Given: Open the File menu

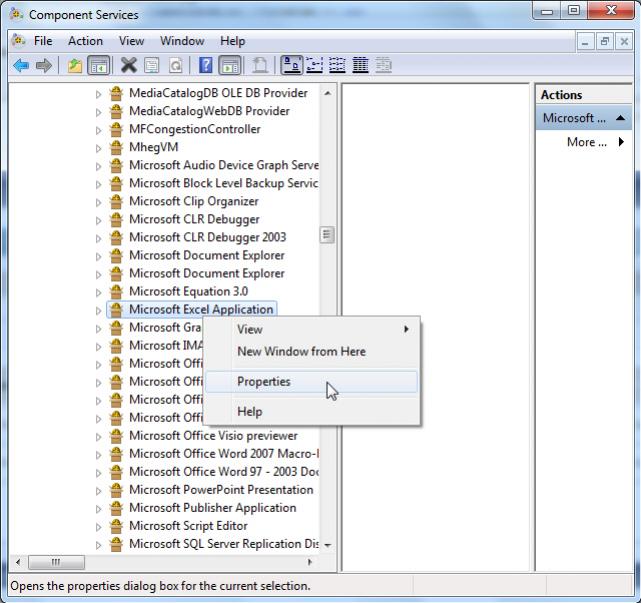Looking at the screenshot, I should coord(43,41).
